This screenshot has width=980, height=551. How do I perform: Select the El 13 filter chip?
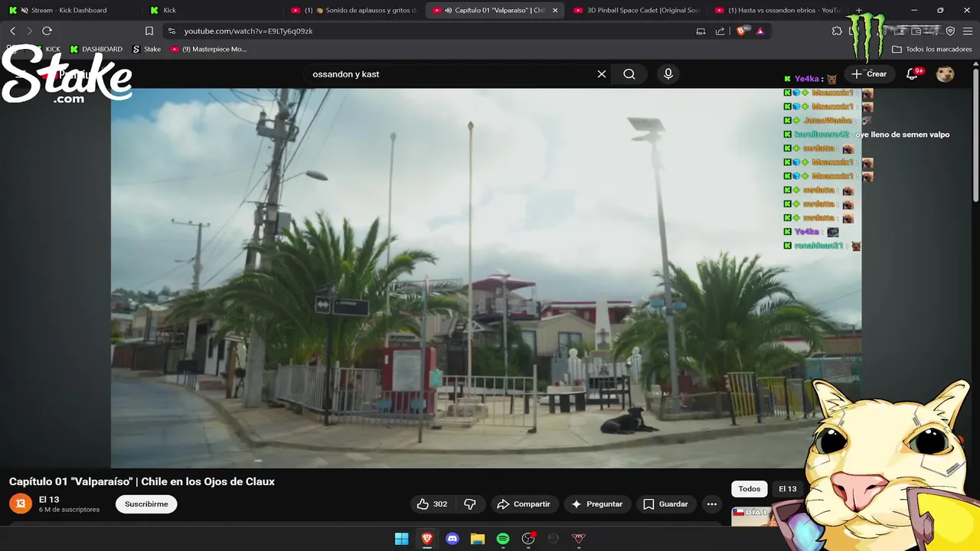point(788,489)
